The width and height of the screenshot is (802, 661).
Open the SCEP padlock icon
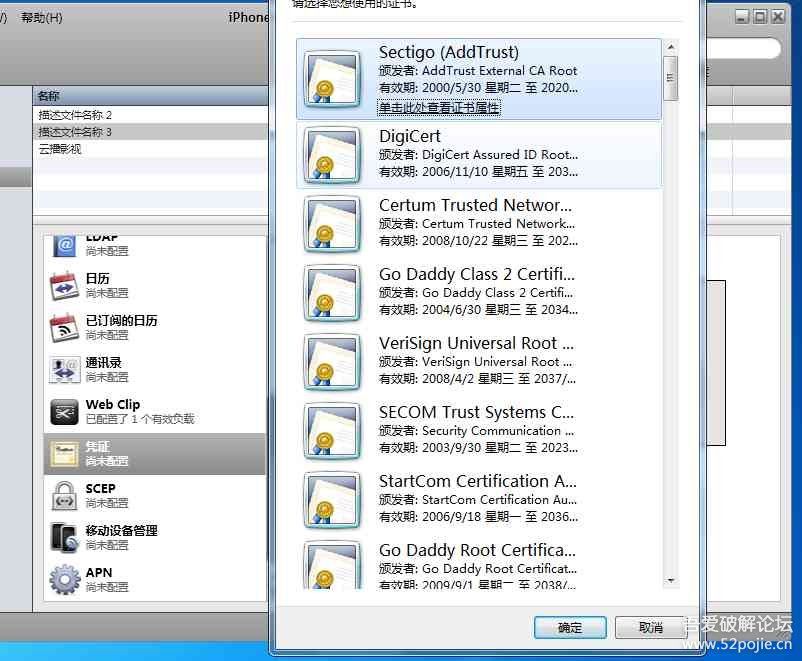pyautogui.click(x=64, y=496)
